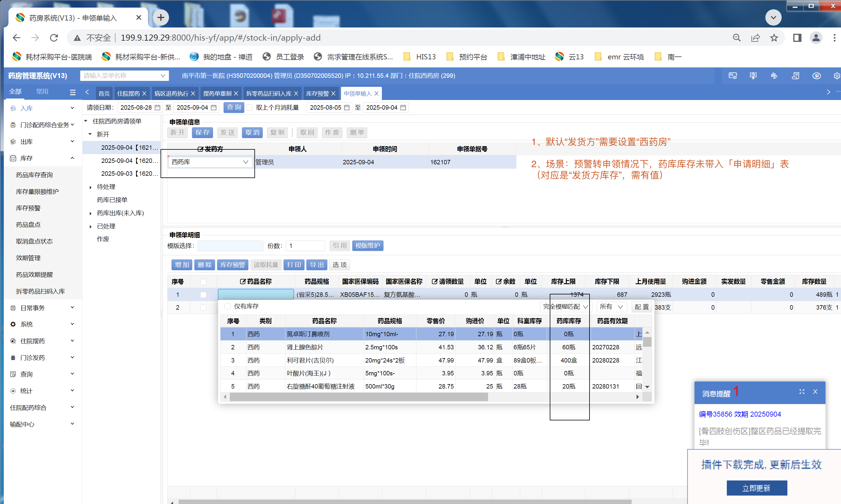
Task: Select the checkbox for detail row 1
Action: point(203,294)
